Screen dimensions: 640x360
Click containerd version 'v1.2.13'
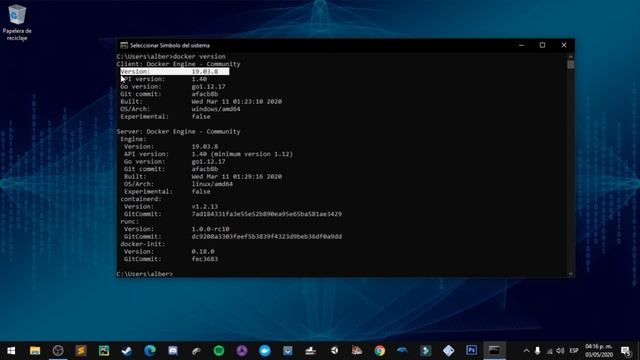pyautogui.click(x=205, y=207)
